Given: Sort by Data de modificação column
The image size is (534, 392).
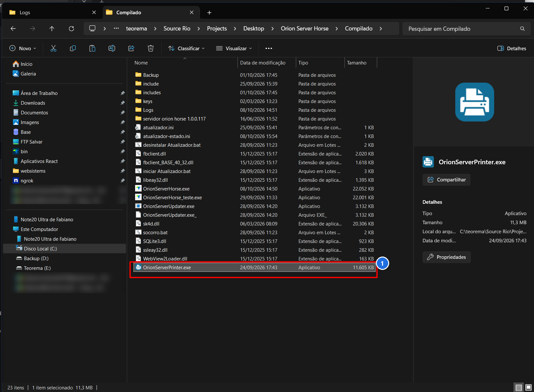Looking at the screenshot, I should [x=267, y=63].
